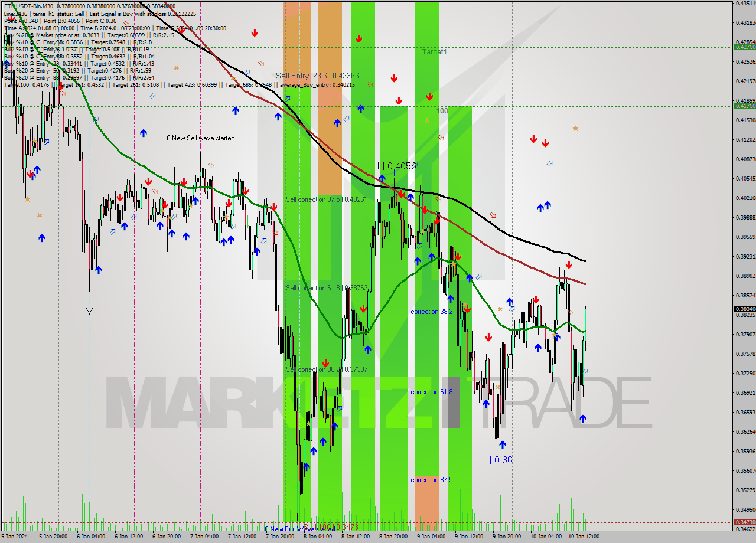Image resolution: width=756 pixels, height=543 pixels.
Task: Click the '100' level label
Action: (442, 111)
